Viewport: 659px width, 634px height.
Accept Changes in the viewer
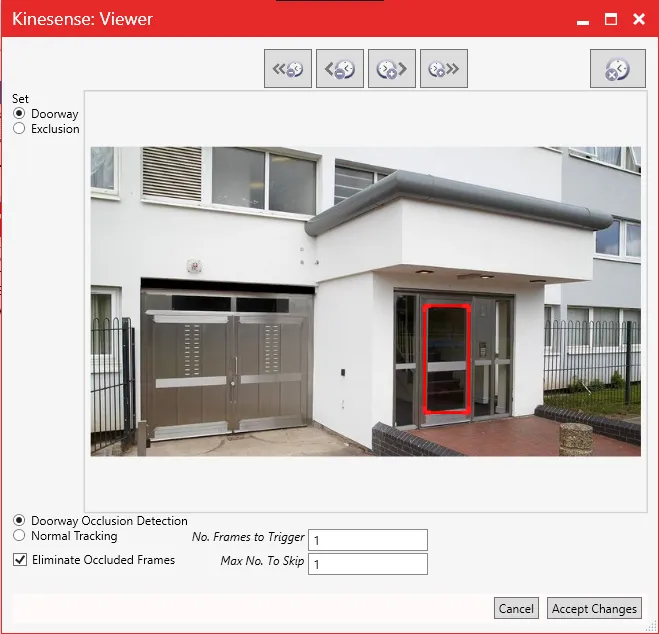coord(594,608)
